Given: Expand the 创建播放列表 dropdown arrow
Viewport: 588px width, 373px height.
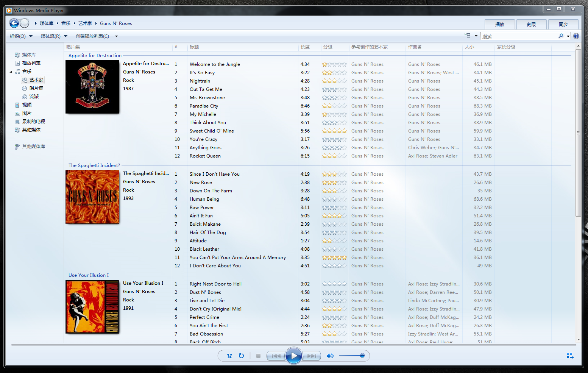Looking at the screenshot, I should point(116,36).
